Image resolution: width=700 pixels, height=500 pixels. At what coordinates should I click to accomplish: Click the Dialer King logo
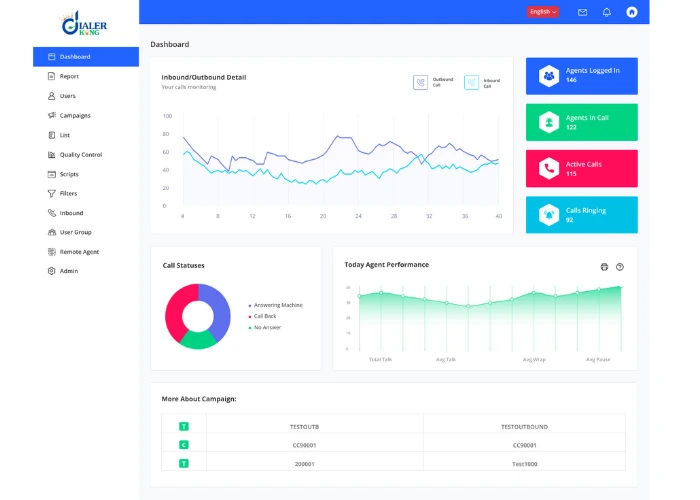(x=84, y=23)
